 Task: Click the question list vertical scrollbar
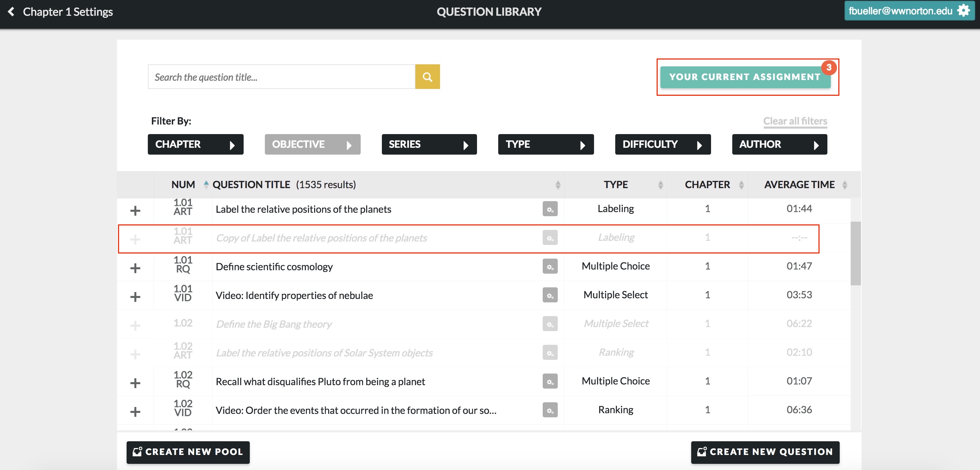[x=855, y=253]
